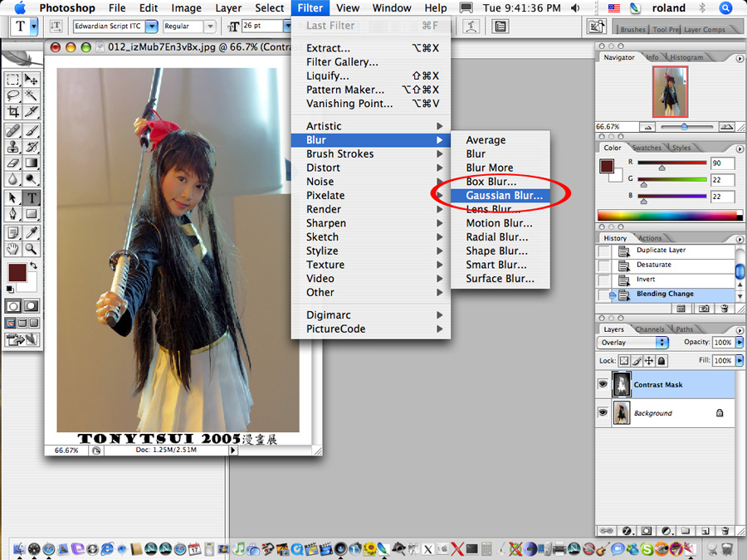Image resolution: width=747 pixels, height=560 pixels.
Task: Click the Navigator image thumbnail
Action: (x=670, y=91)
